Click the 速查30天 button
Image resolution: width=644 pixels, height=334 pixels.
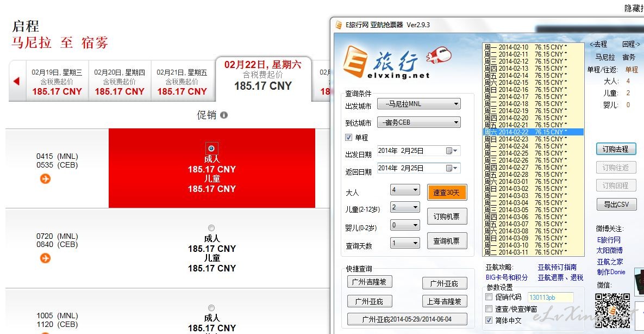point(447,193)
